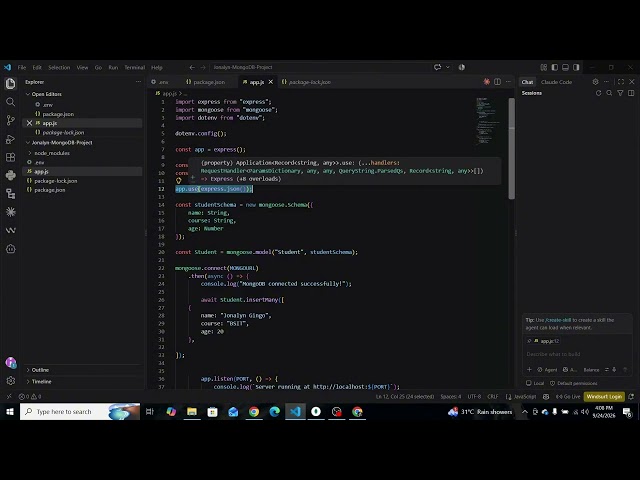Screen dimensions: 640x480
Task: Navigate back with the left arrow
Action: coord(192,67)
